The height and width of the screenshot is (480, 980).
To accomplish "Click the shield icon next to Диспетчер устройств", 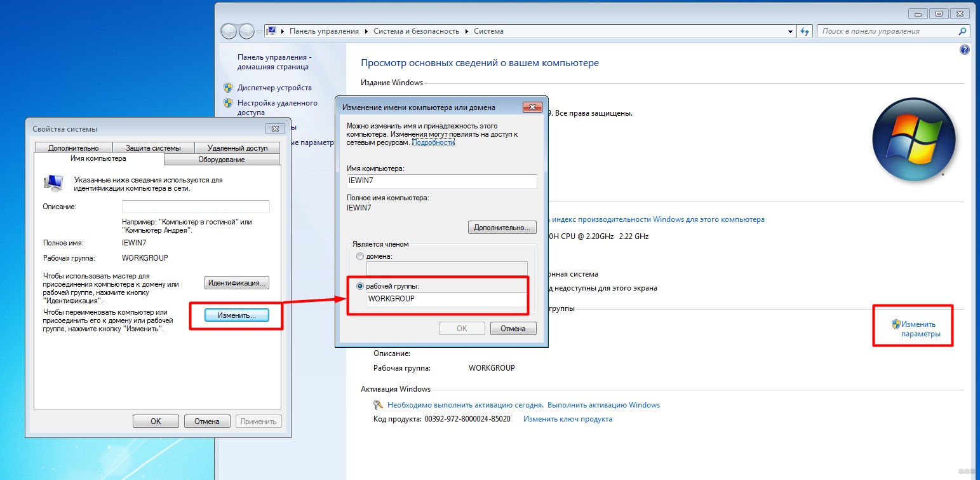I will (x=228, y=88).
